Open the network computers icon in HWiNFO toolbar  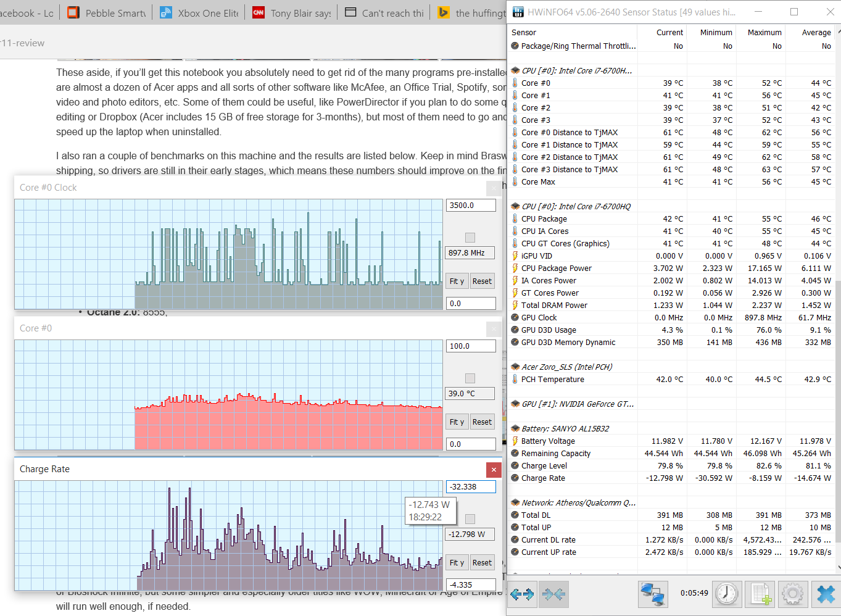653,594
